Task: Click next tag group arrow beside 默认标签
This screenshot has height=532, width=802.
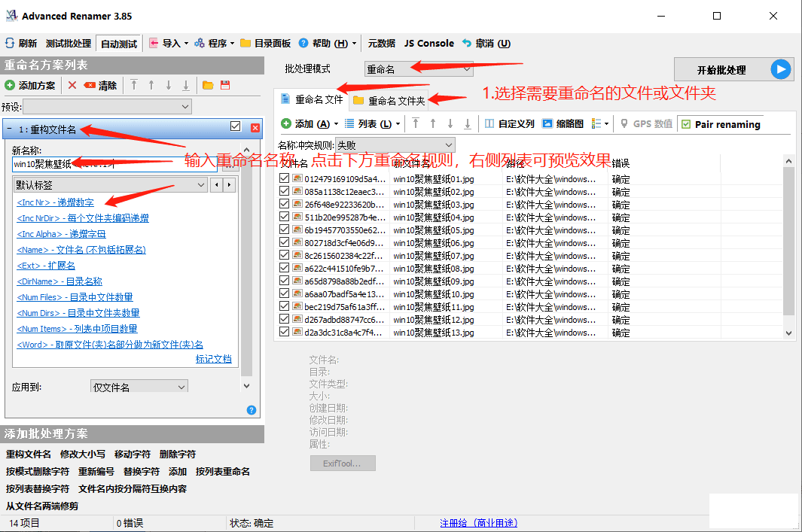Action: 229,185
